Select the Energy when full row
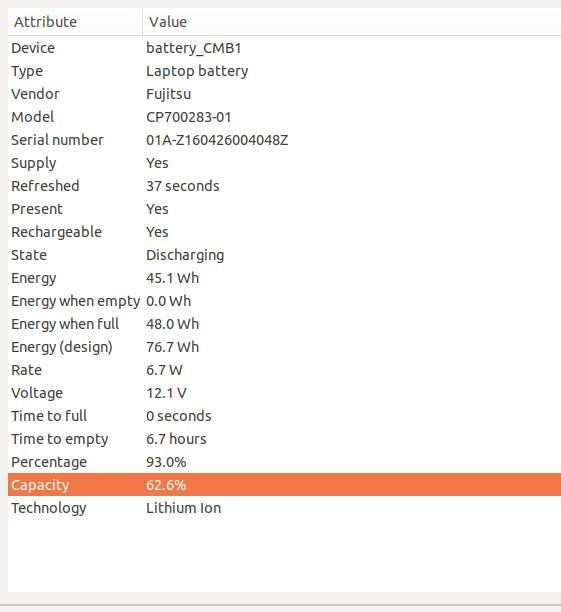 click(x=284, y=324)
